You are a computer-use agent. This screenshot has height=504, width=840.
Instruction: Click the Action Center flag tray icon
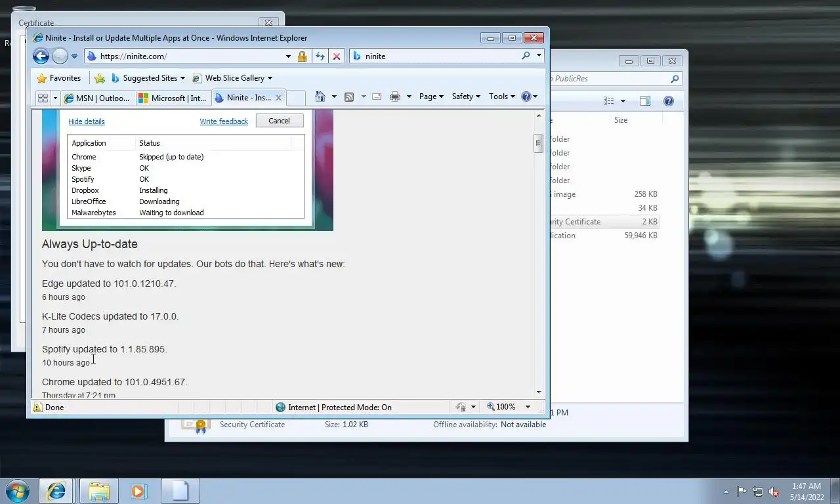point(742,491)
